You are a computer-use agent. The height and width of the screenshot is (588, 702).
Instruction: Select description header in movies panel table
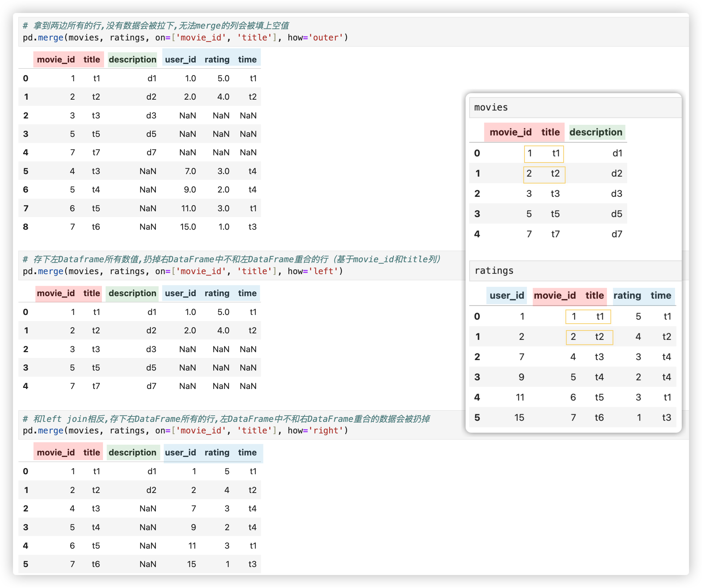coord(596,132)
